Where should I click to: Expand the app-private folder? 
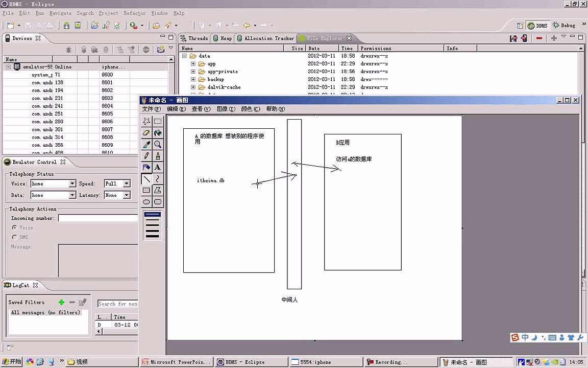click(193, 72)
